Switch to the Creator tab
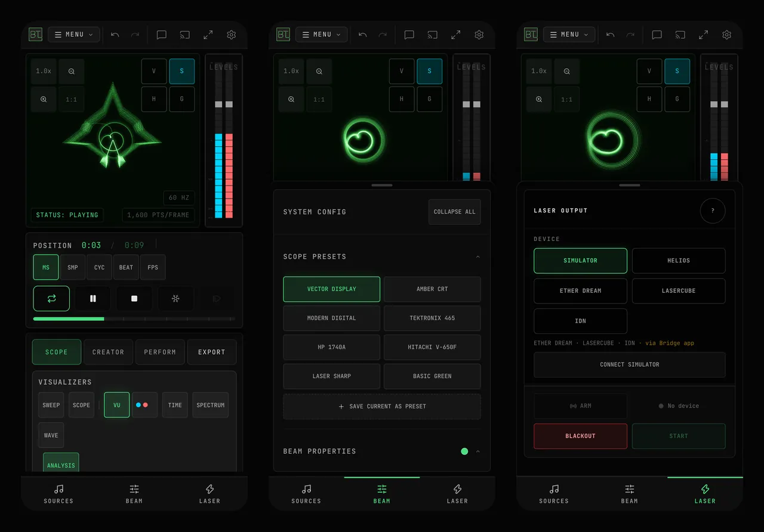 pos(108,352)
